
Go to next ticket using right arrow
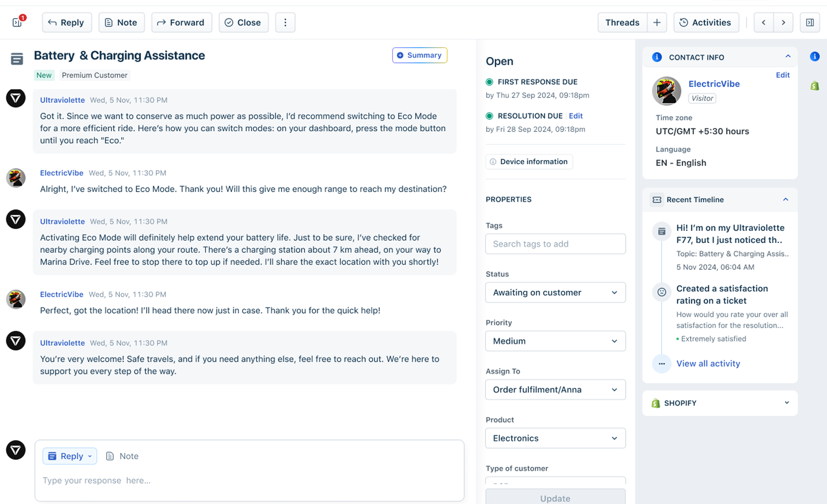click(x=783, y=23)
